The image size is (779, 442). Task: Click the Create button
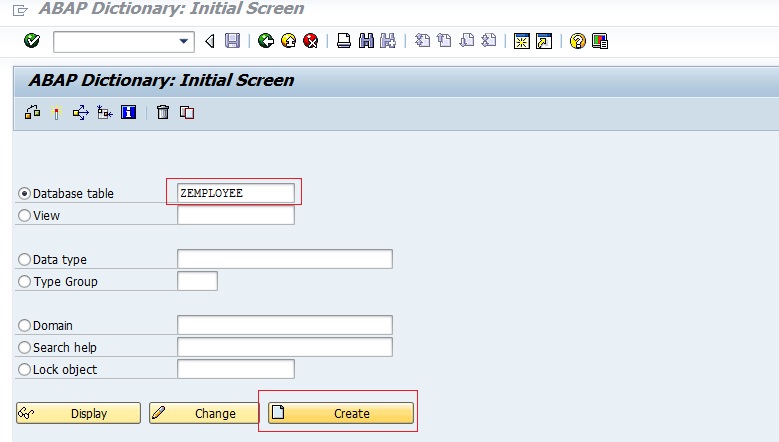click(341, 413)
